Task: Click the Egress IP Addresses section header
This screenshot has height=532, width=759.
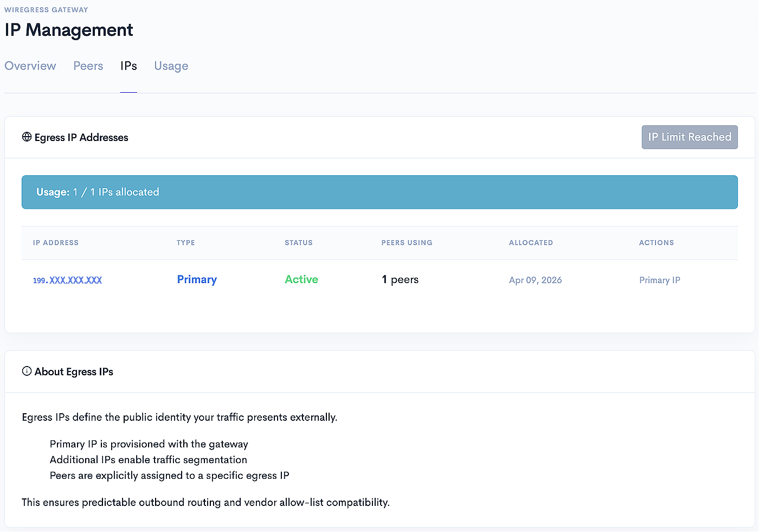Action: pyautogui.click(x=81, y=137)
